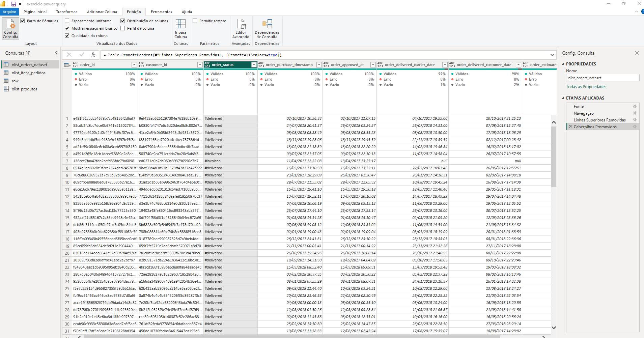Click data type icon of order_status column
The width and height of the screenshot is (644, 338).
[207, 65]
